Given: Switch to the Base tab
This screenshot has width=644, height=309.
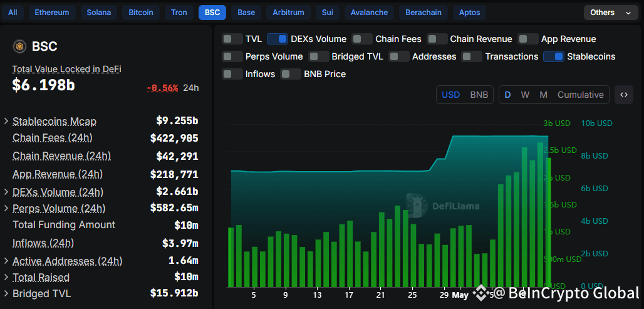Looking at the screenshot, I should tap(246, 13).
